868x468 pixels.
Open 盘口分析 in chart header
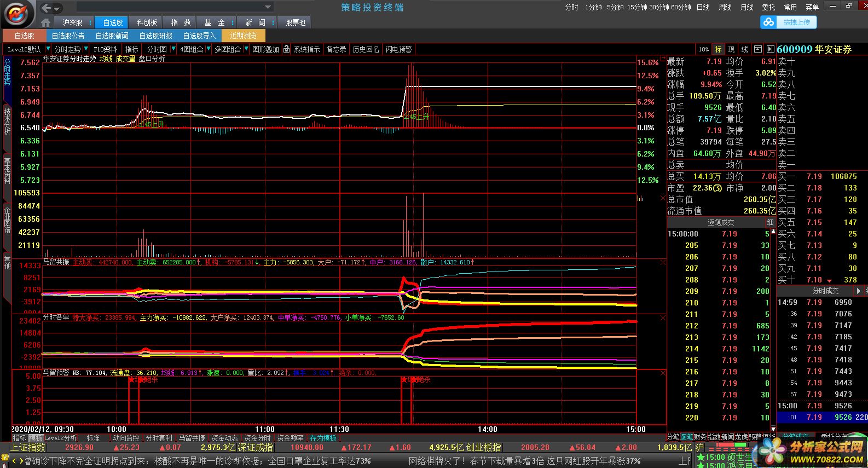tap(152, 59)
